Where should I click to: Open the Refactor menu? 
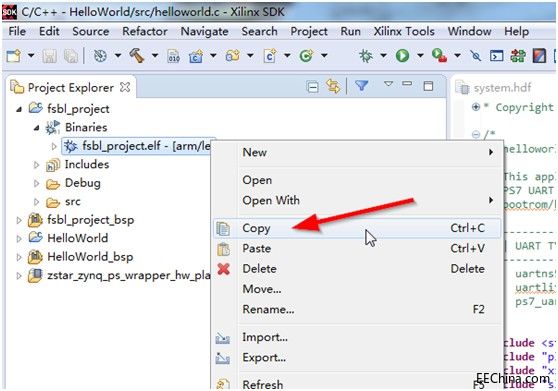tap(145, 31)
